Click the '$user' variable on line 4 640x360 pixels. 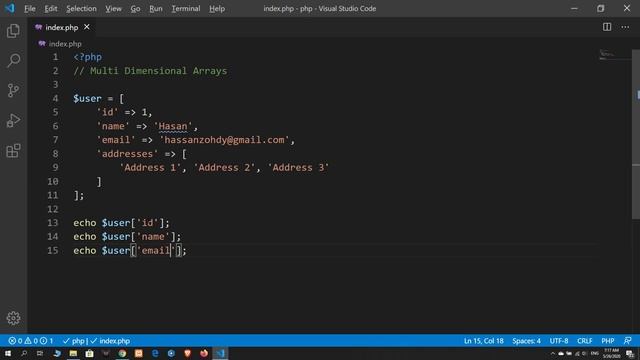(87, 98)
